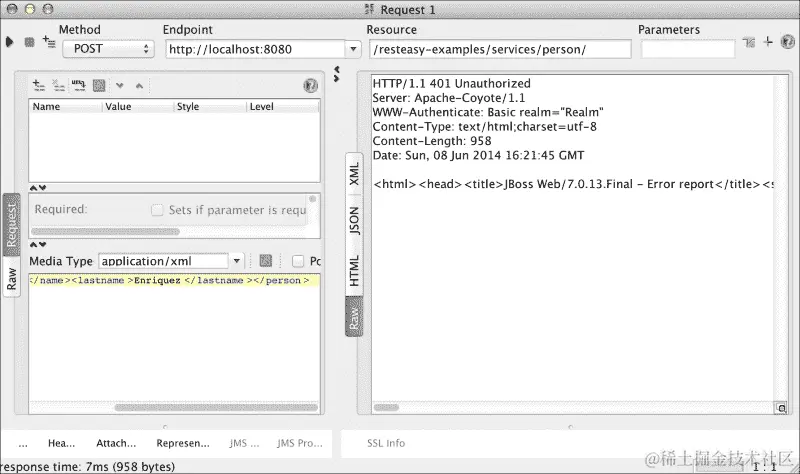Viewport: 800px width, 474px height.
Task: Click the Server: Apache-Coyote/1.1 line
Action: [448, 97]
